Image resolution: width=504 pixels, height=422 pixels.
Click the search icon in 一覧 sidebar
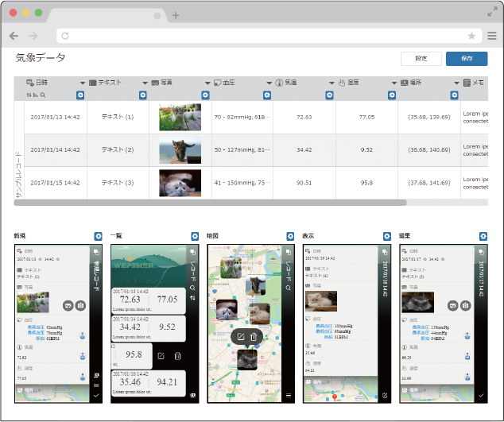pos(193,286)
